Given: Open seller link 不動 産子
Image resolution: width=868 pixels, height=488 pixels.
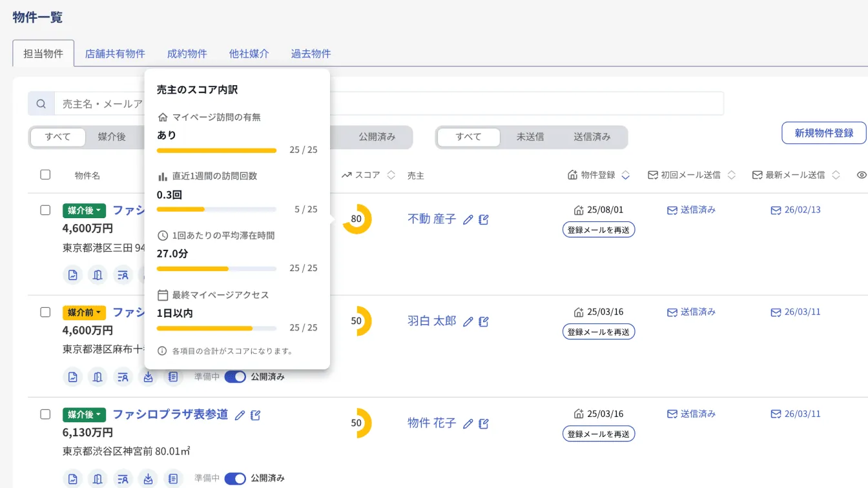Looking at the screenshot, I should click(431, 219).
